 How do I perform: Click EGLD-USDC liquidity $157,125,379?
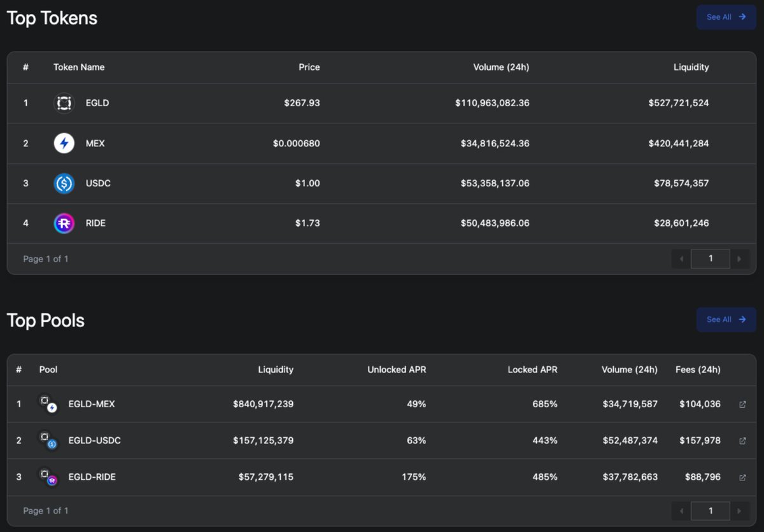point(264,440)
